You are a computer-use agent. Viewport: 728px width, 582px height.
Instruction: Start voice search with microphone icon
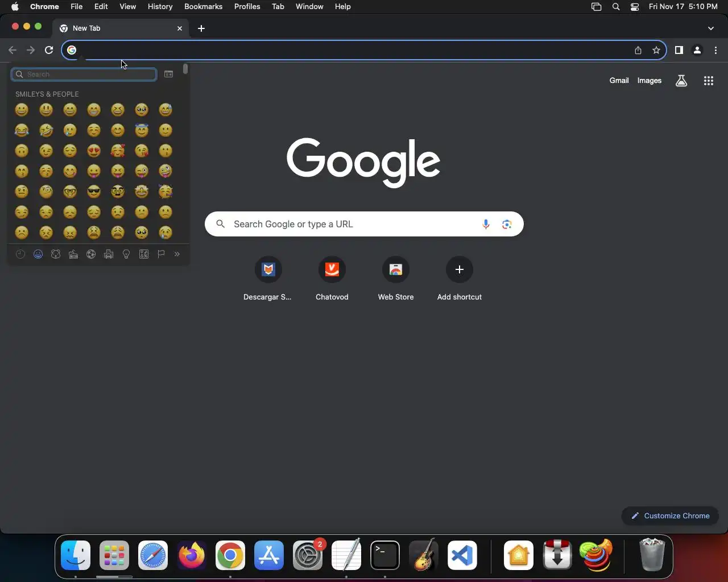(x=486, y=225)
